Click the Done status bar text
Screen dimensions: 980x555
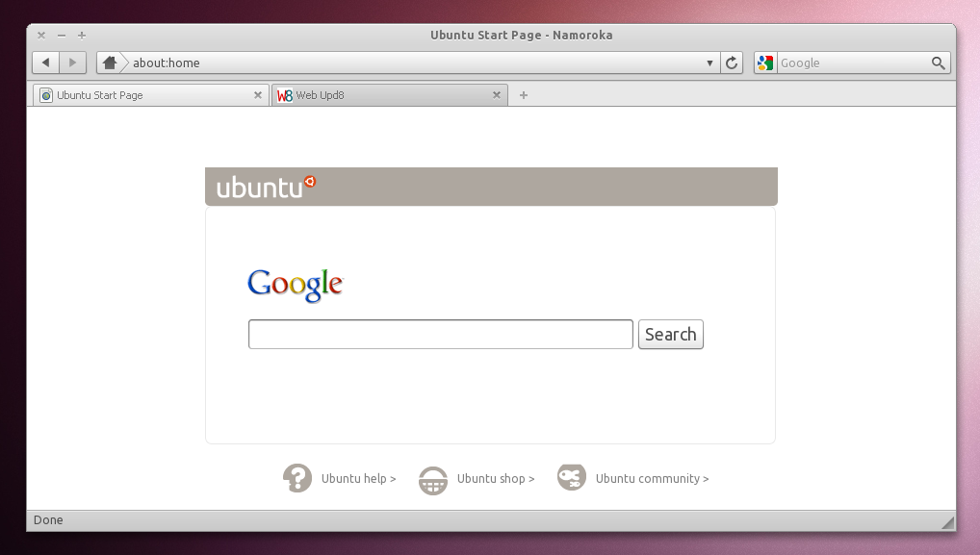(x=48, y=520)
